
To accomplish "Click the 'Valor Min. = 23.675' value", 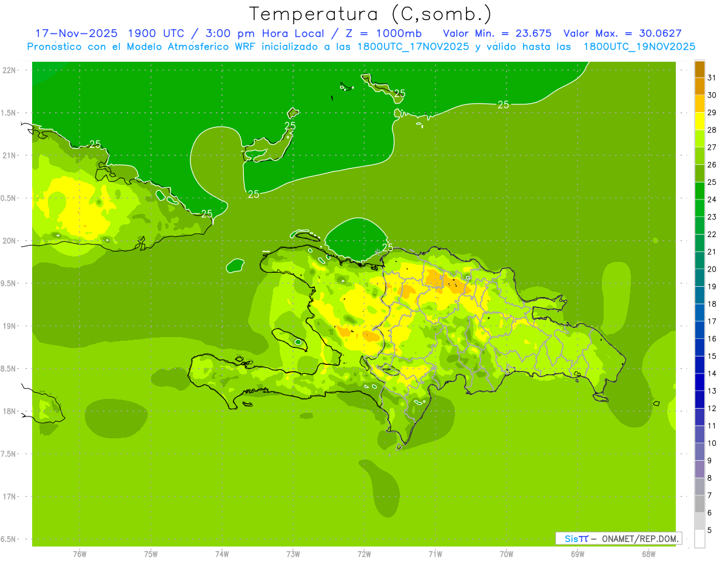I will point(497,33).
